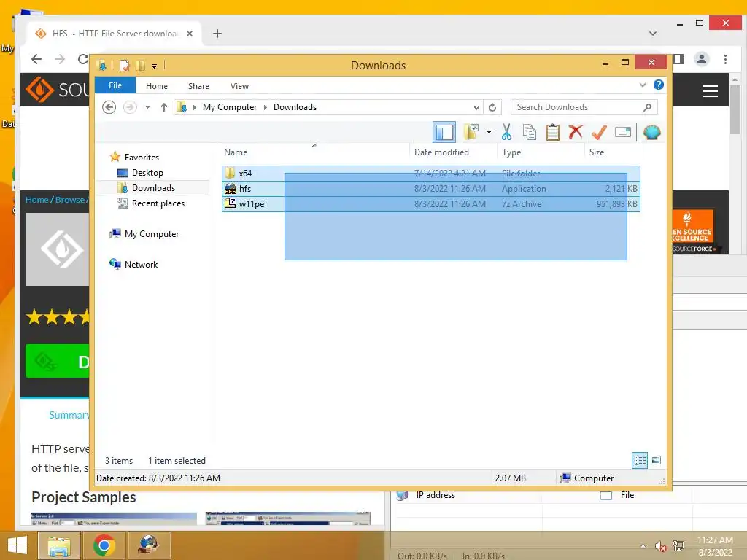Click the red X Delete icon
The width and height of the screenshot is (747, 560).
click(x=576, y=132)
